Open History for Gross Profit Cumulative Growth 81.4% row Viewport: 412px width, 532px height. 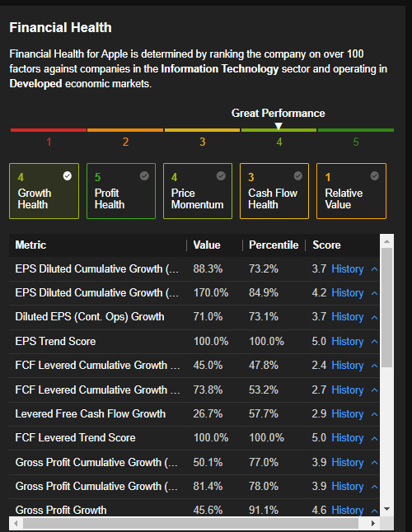(x=348, y=487)
